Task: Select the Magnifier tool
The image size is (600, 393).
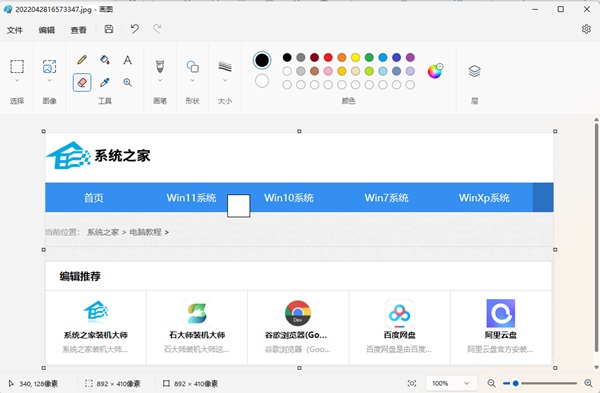Action: click(127, 82)
